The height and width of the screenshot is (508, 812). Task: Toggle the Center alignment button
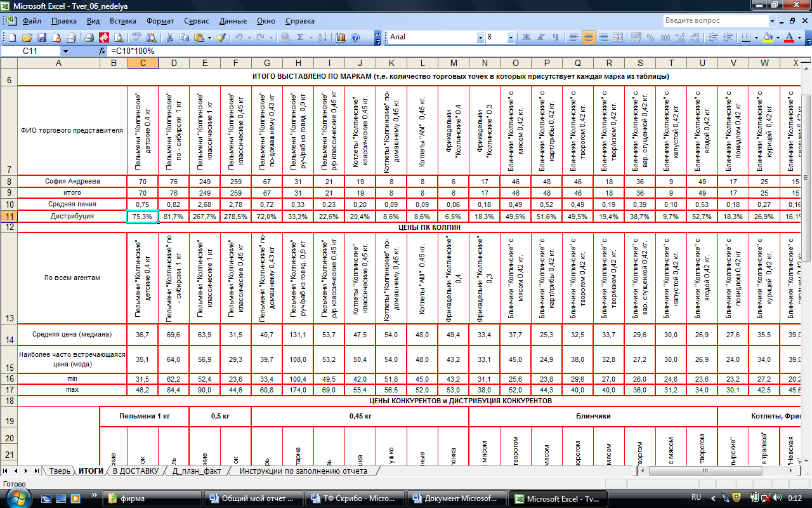pyautogui.click(x=589, y=37)
